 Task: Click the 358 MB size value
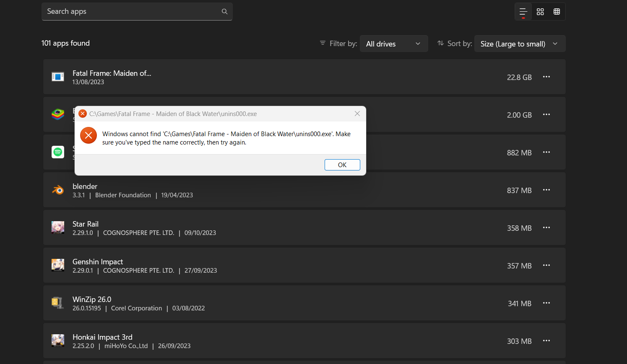point(519,228)
